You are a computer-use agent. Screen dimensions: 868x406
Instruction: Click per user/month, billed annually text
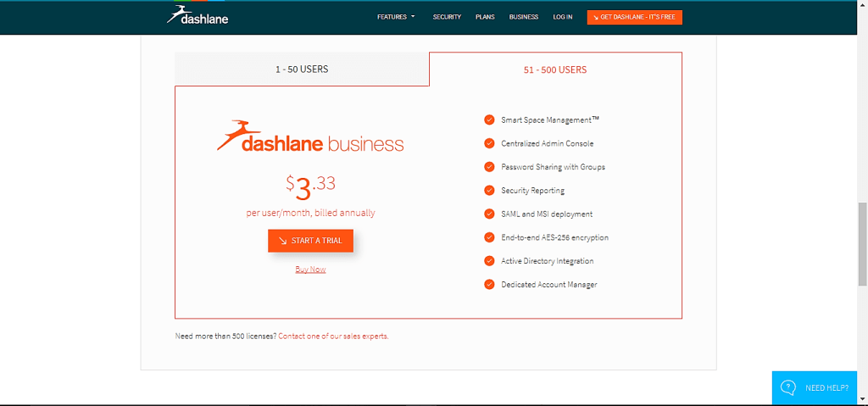[x=310, y=213]
